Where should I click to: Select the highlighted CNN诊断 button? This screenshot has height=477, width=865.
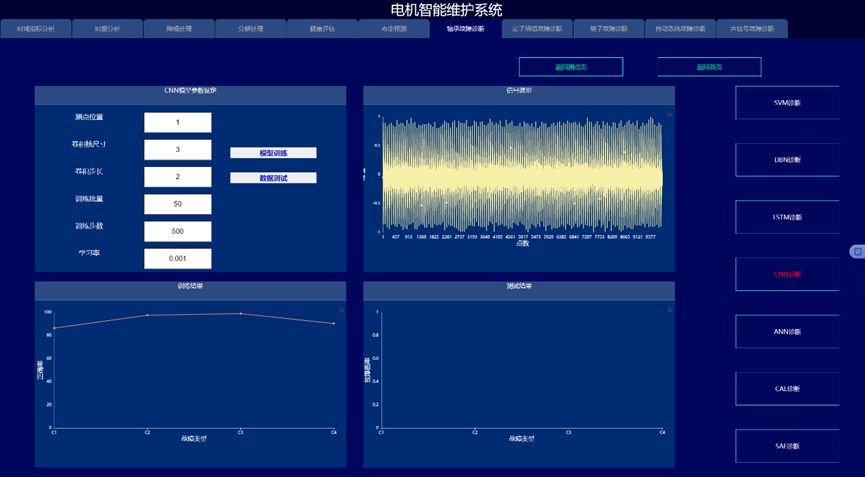(x=787, y=274)
